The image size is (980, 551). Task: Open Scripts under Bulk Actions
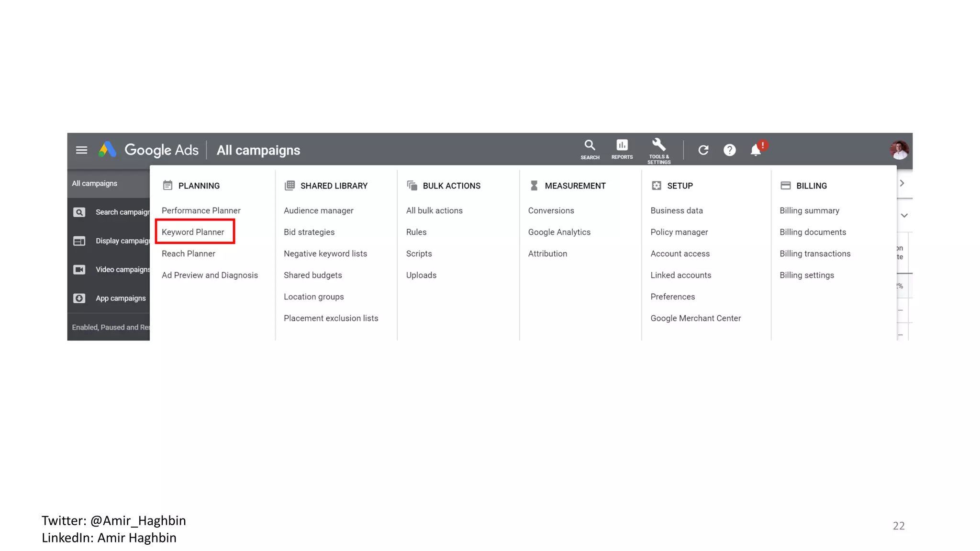pyautogui.click(x=419, y=253)
